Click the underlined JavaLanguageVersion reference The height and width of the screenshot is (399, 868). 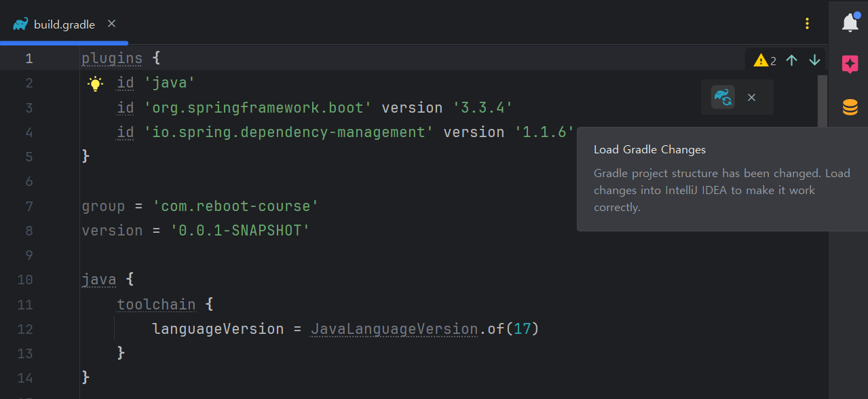click(x=394, y=328)
